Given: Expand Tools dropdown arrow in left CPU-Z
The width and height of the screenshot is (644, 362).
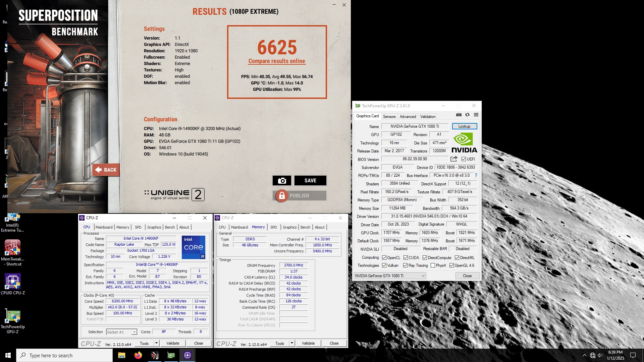Looking at the screenshot, I should [x=156, y=343].
